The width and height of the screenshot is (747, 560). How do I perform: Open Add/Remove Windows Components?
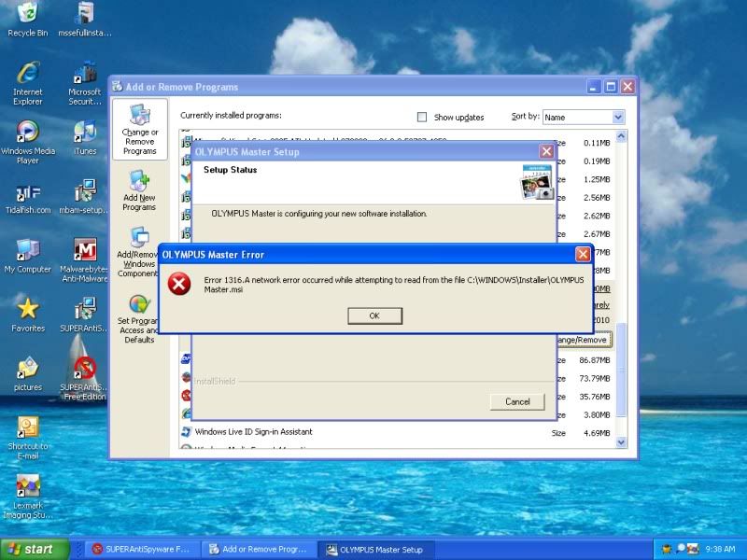(x=138, y=252)
